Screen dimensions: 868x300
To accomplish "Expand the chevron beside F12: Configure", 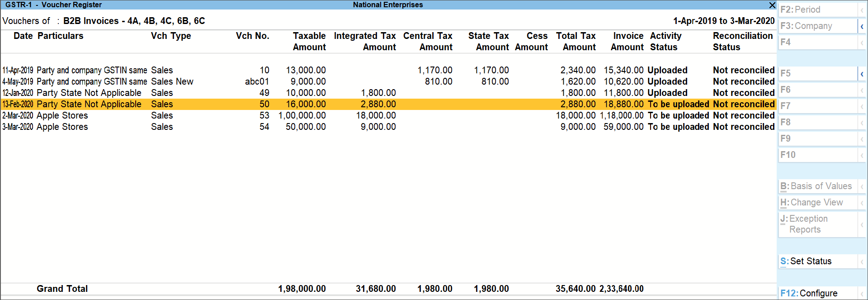I will click(x=862, y=294).
